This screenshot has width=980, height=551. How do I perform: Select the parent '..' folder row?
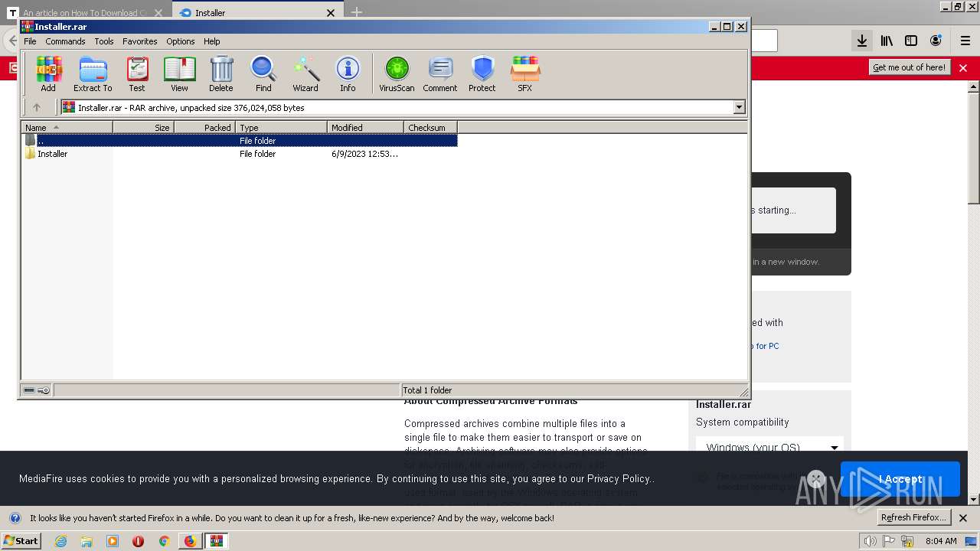click(x=240, y=141)
